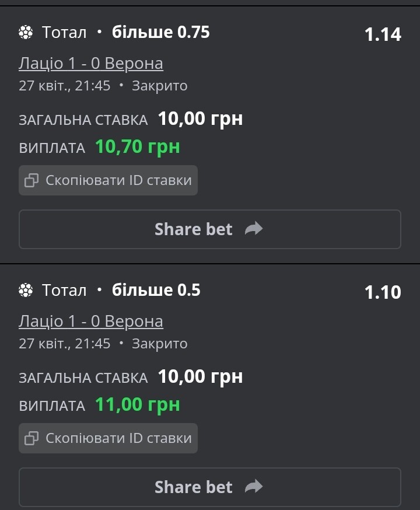Click the 1.14 odds value

click(383, 34)
